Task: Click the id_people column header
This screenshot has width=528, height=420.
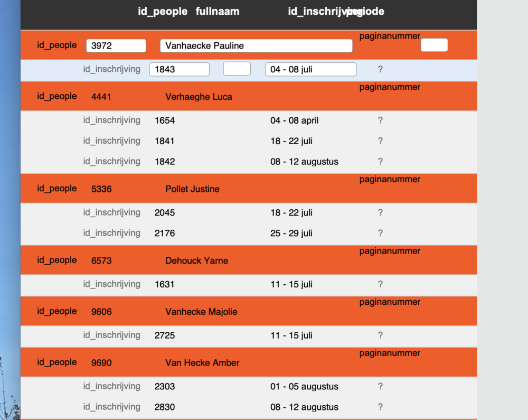Action: point(162,12)
